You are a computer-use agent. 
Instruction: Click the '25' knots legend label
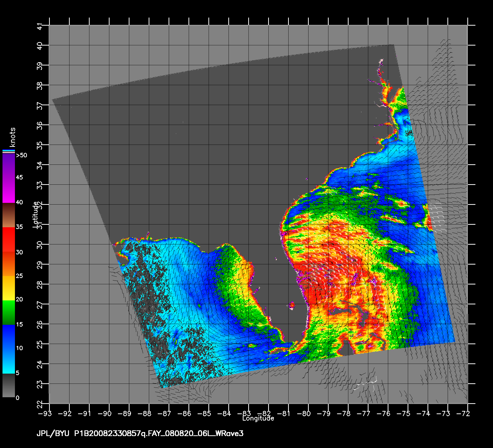click(19, 276)
